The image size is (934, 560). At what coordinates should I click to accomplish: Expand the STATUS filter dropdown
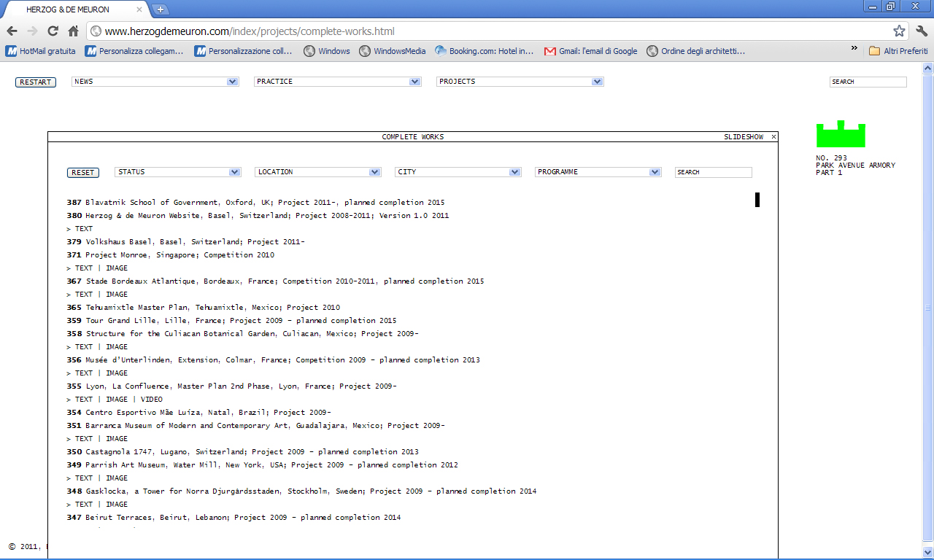tap(178, 172)
